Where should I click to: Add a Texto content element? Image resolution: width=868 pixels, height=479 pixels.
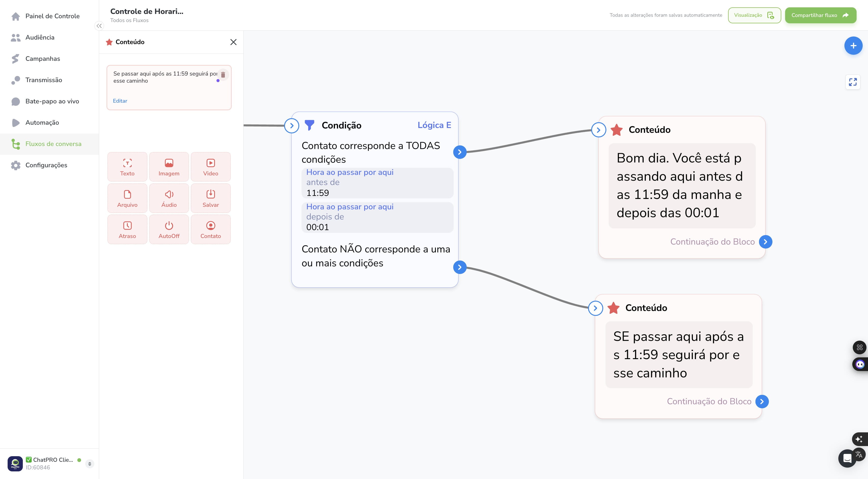pos(127,167)
